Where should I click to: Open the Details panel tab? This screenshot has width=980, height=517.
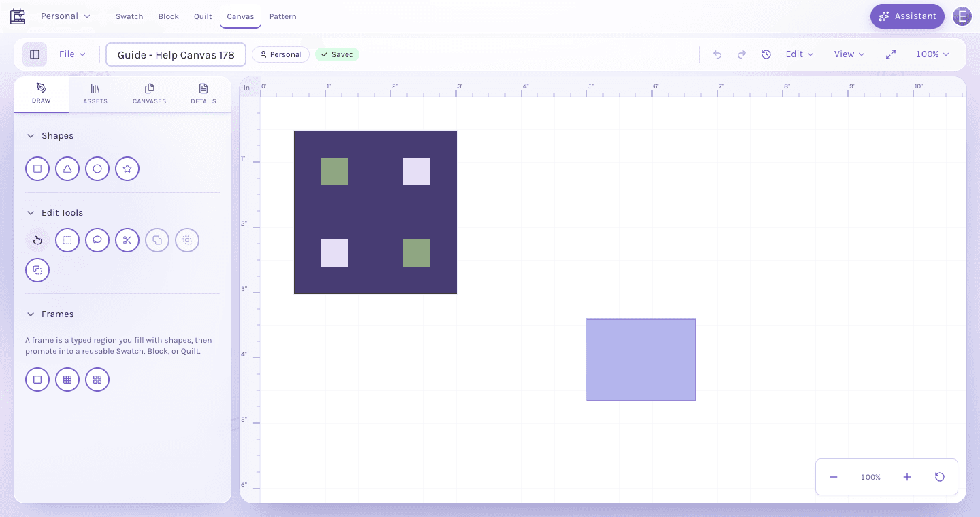click(203, 95)
